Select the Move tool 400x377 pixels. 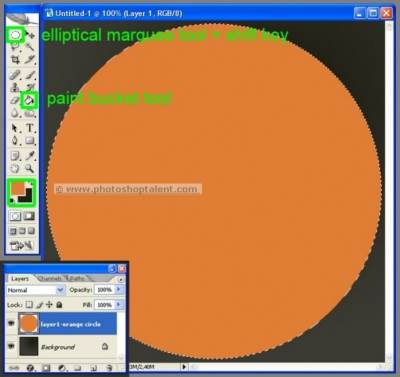30,35
